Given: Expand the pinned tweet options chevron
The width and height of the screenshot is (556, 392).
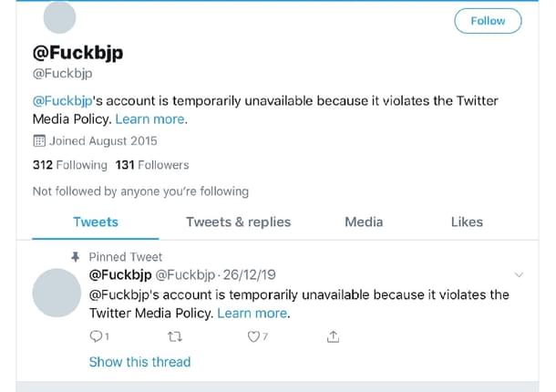Looking at the screenshot, I should point(520,274).
